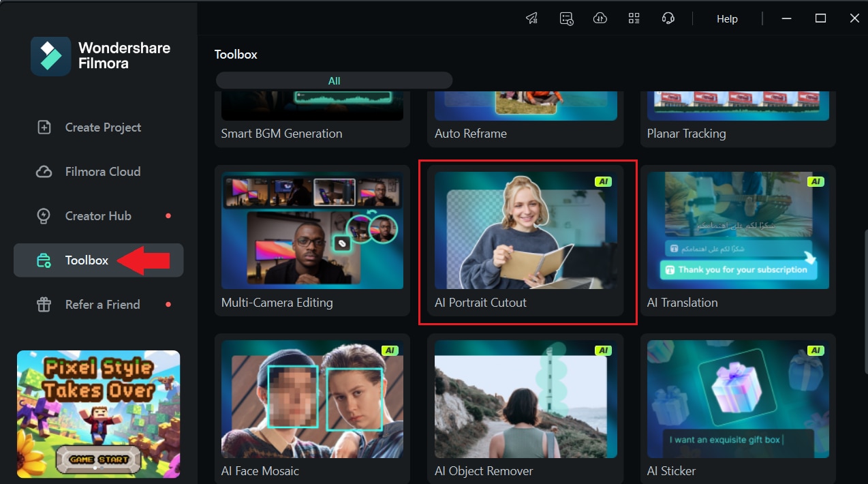Click the headset customer support icon
868x484 pixels.
point(668,18)
